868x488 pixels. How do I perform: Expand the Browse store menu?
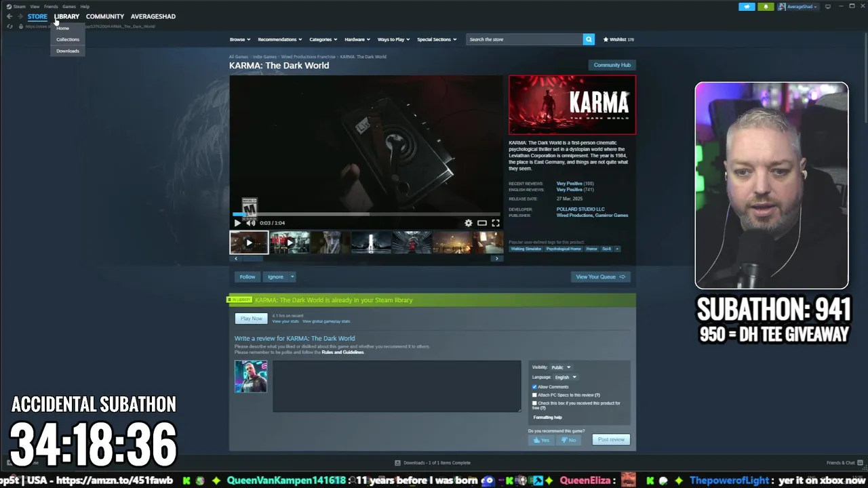[240, 39]
